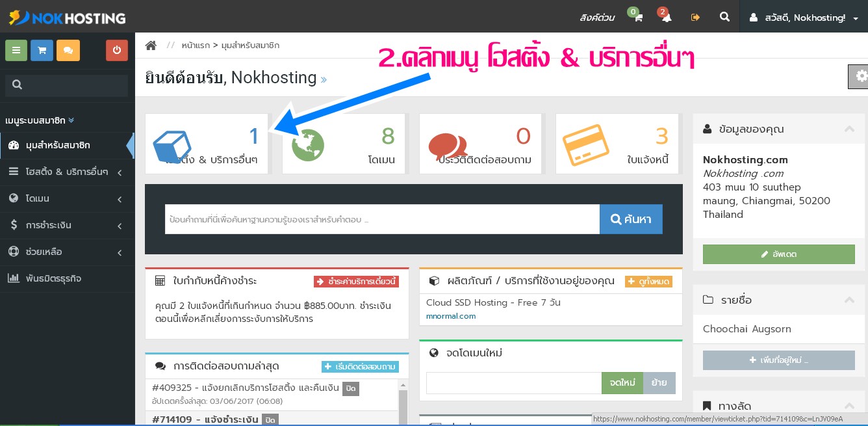
Task: Click the new domain name input field
Action: point(514,383)
